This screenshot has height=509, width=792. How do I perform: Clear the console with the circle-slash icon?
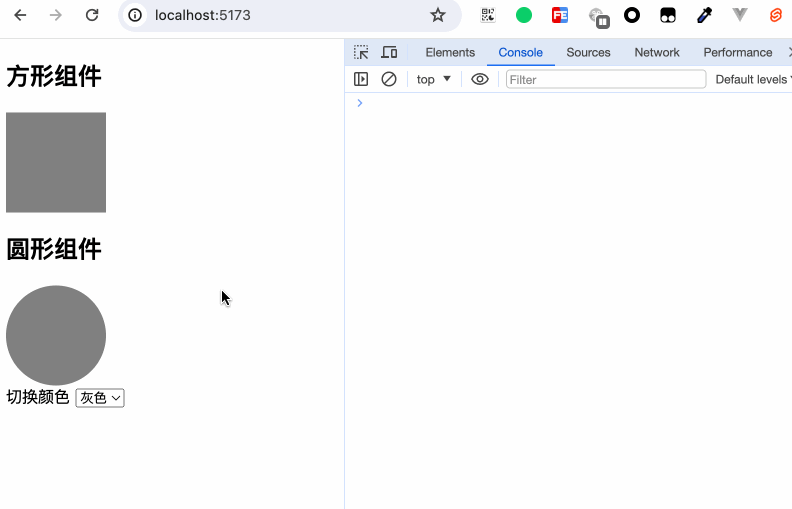coord(389,79)
